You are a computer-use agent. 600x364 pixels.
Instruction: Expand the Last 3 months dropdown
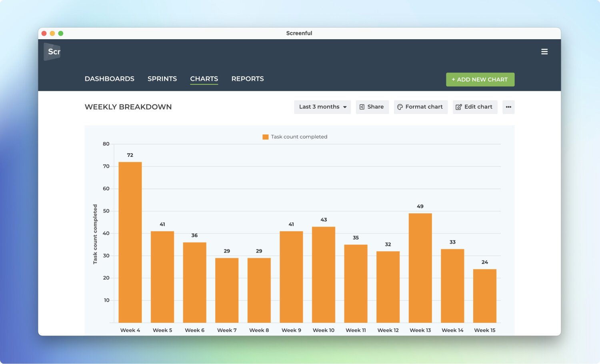click(322, 107)
